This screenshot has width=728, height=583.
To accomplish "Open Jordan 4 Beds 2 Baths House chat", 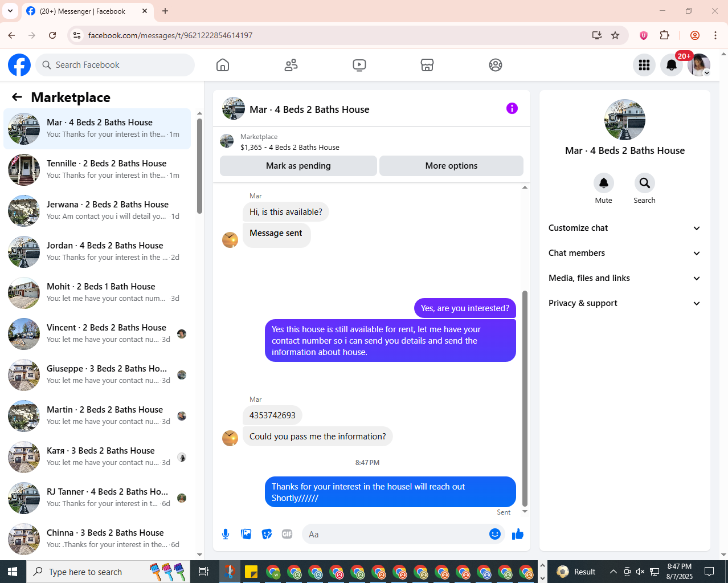I will click(97, 252).
